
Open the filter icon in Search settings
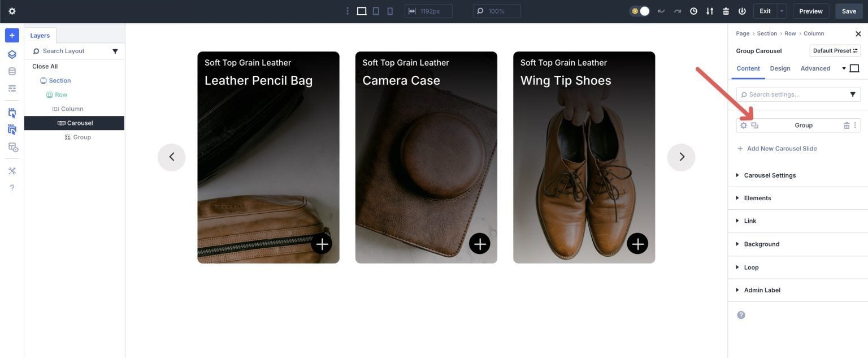tap(852, 94)
